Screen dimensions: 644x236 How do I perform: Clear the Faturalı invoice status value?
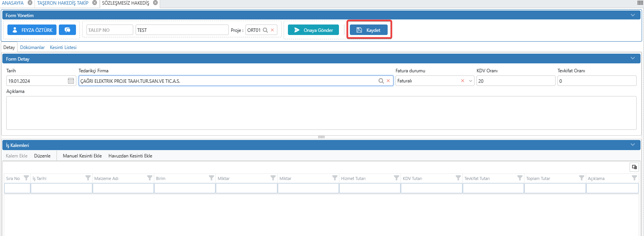[462, 81]
